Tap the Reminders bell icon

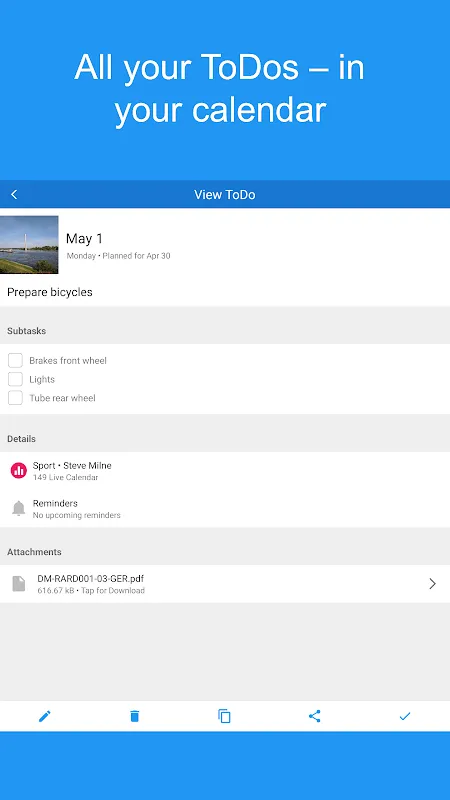pyautogui.click(x=19, y=508)
